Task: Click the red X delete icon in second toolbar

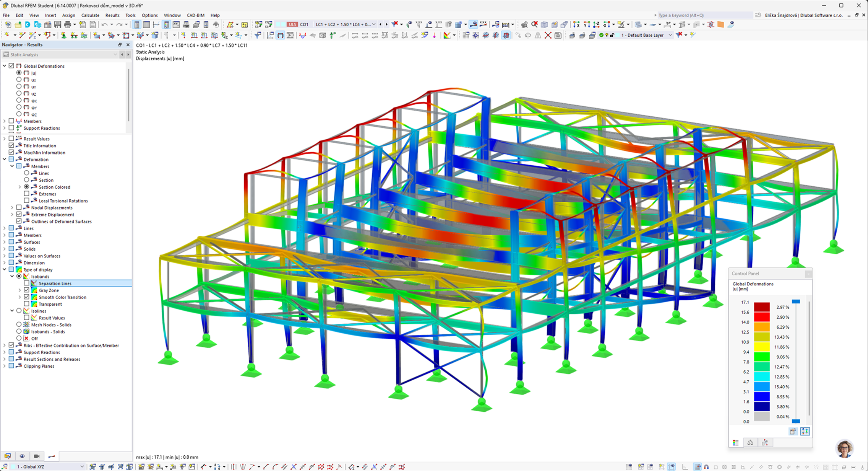Action: 548,35
